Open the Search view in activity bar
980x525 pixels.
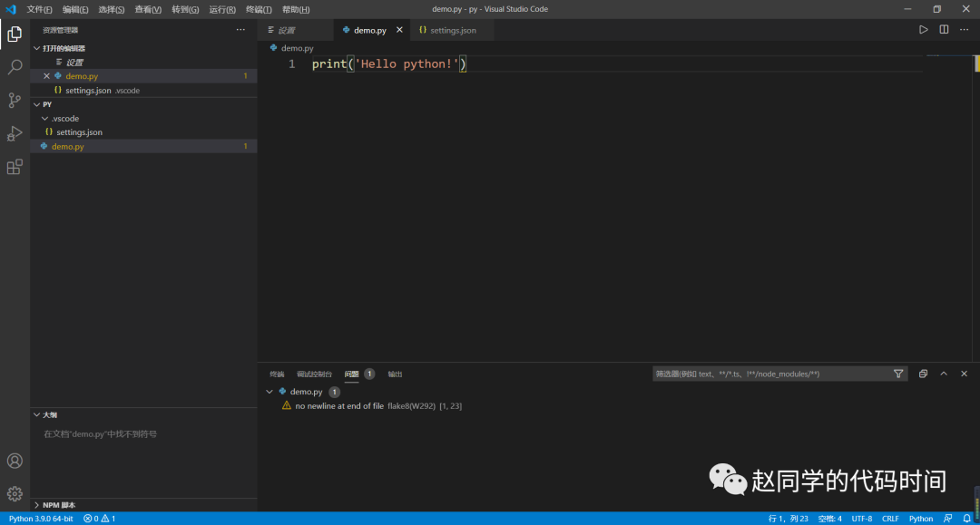[15, 67]
